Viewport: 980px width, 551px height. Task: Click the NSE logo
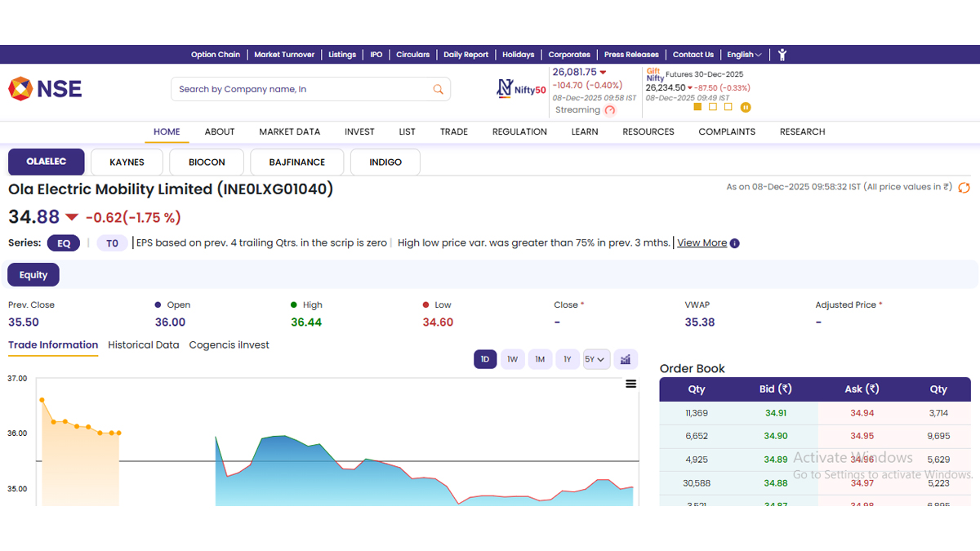45,88
